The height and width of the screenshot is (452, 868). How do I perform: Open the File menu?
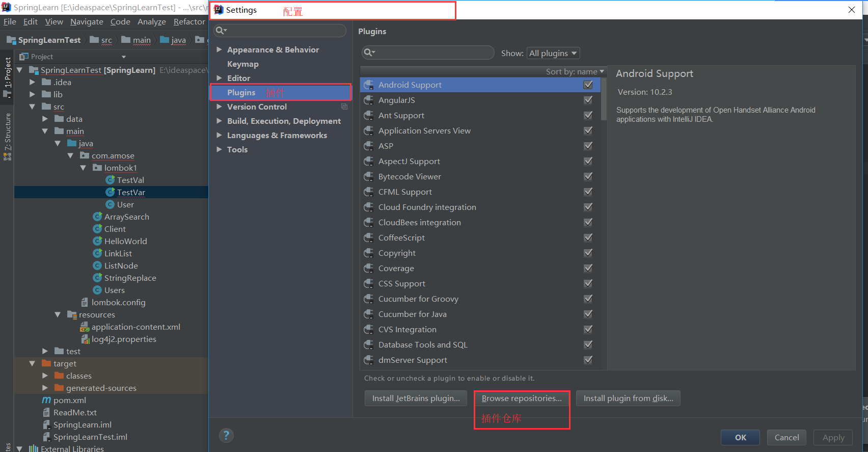tap(10, 21)
